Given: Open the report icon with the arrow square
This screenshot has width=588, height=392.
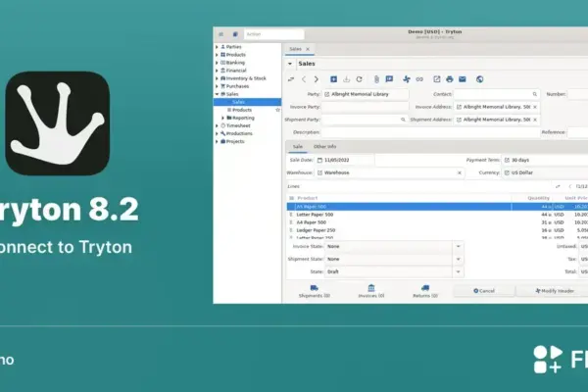Looking at the screenshot, I should coord(437,79).
